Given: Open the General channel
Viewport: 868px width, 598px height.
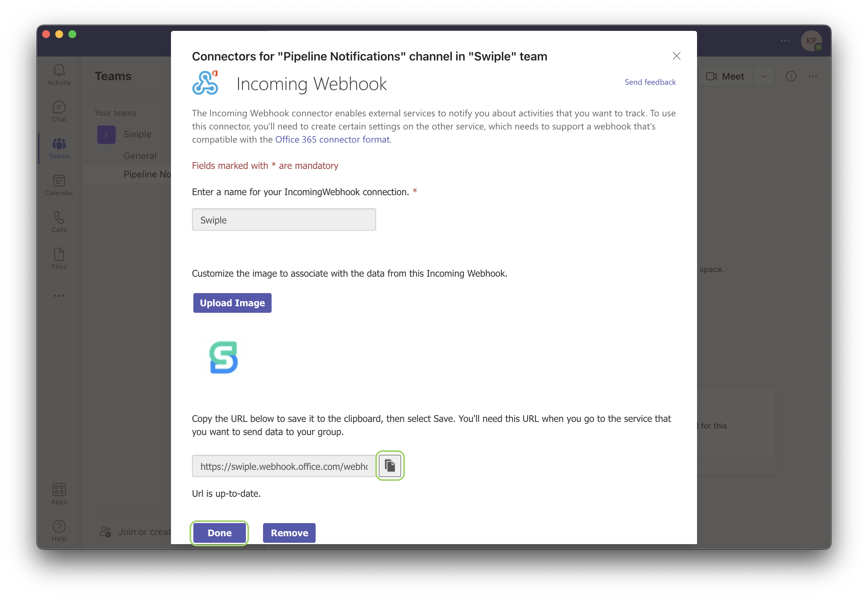Looking at the screenshot, I should pyautogui.click(x=140, y=156).
